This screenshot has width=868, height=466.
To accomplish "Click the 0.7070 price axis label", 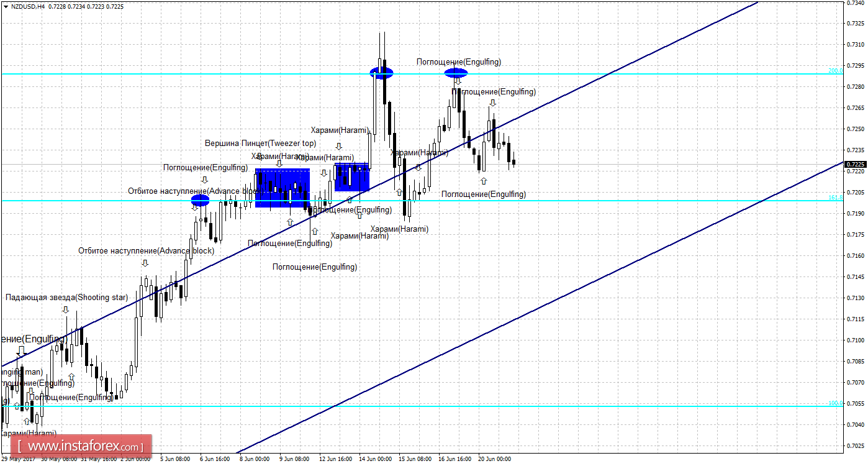I will pos(855,383).
